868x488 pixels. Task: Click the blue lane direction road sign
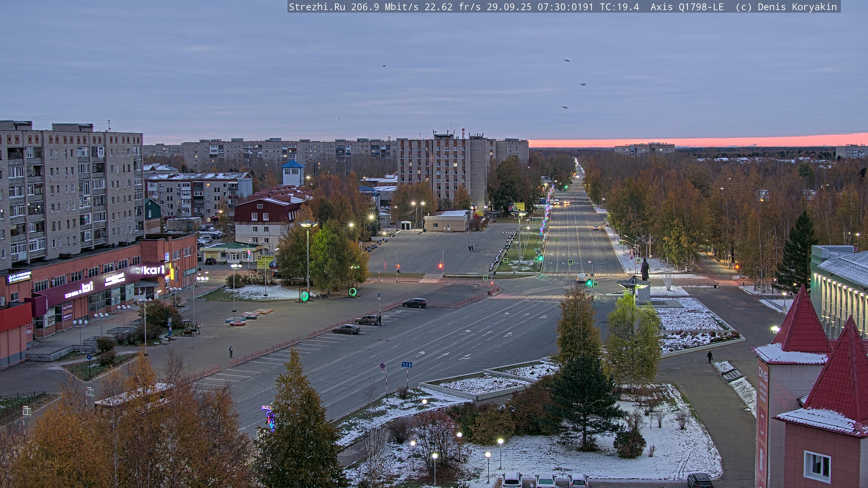(407, 365)
